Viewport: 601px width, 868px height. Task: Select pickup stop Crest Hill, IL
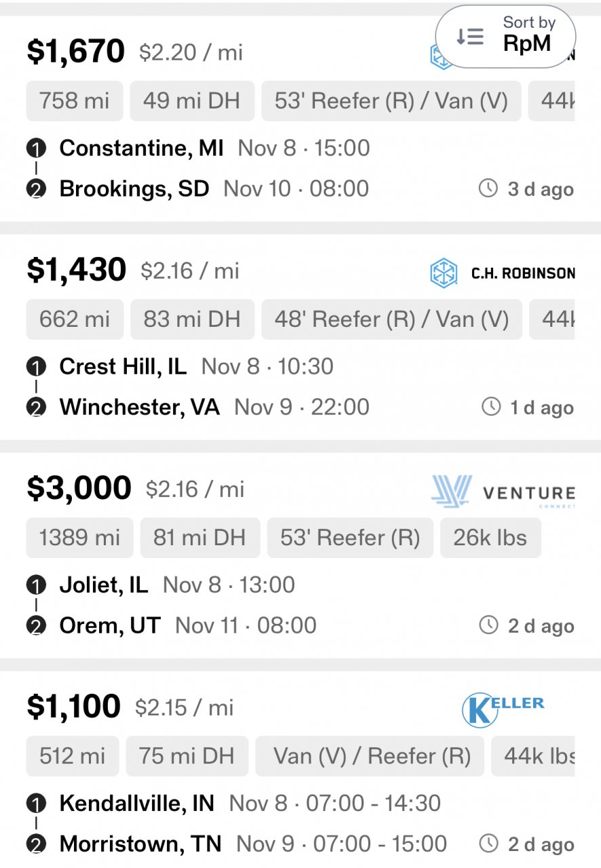click(123, 367)
